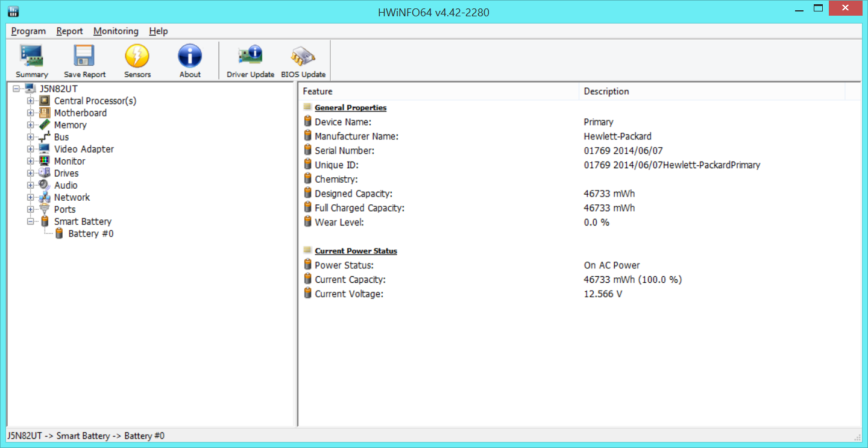Click the Audio speaker icon
The image size is (868, 448).
[45, 185]
